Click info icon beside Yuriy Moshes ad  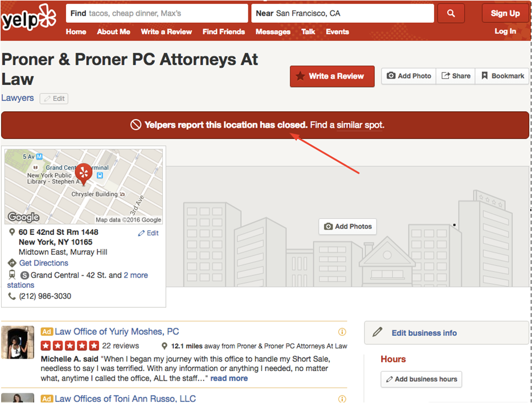(342, 332)
